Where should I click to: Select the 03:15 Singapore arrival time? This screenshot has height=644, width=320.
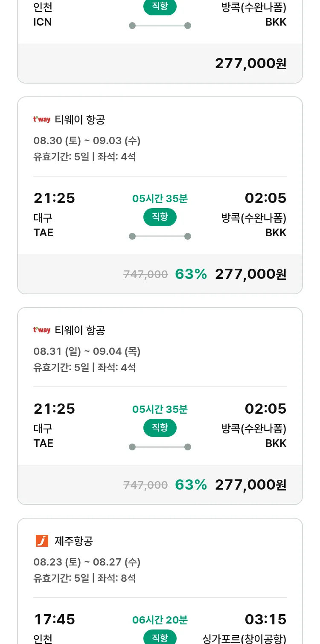point(265,619)
